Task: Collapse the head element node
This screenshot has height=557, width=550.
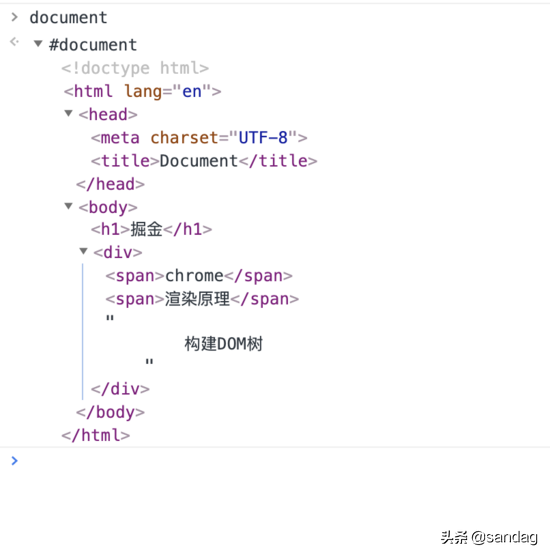Action: point(69,113)
